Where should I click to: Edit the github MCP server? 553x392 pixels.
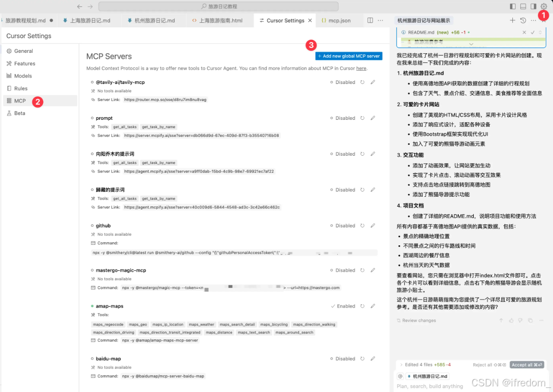tap(373, 225)
